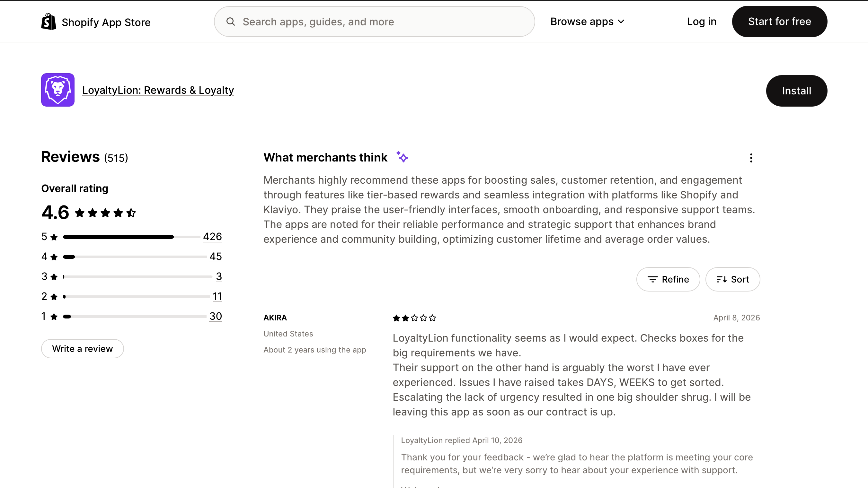Image resolution: width=868 pixels, height=488 pixels.
Task: Click the Shopify App Store title
Action: (x=106, y=22)
